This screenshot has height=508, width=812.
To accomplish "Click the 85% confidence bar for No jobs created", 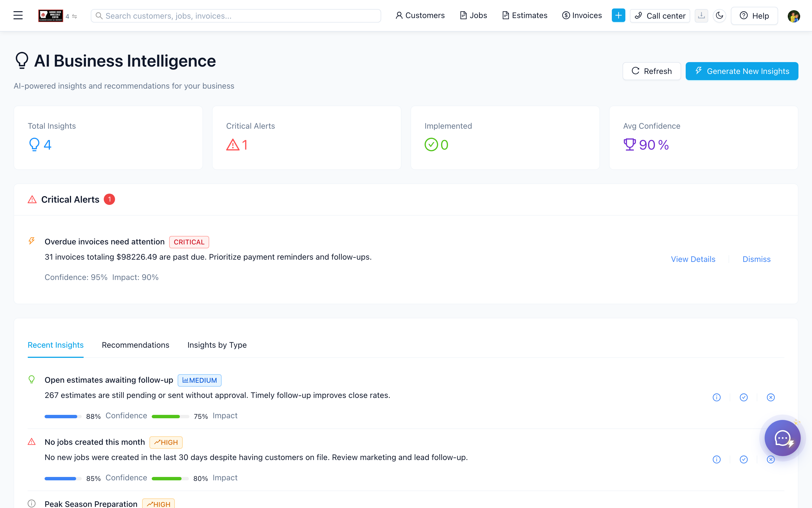I will point(63,479).
